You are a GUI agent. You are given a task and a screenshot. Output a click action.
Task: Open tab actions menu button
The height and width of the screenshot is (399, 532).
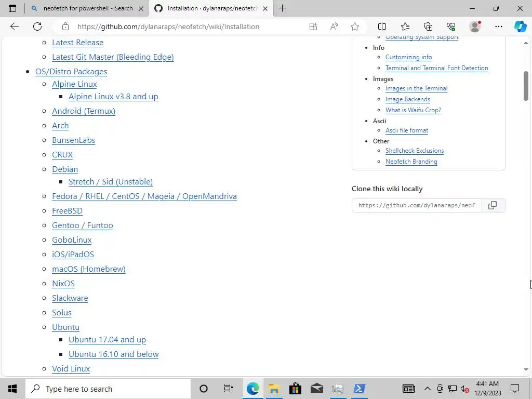click(12, 8)
